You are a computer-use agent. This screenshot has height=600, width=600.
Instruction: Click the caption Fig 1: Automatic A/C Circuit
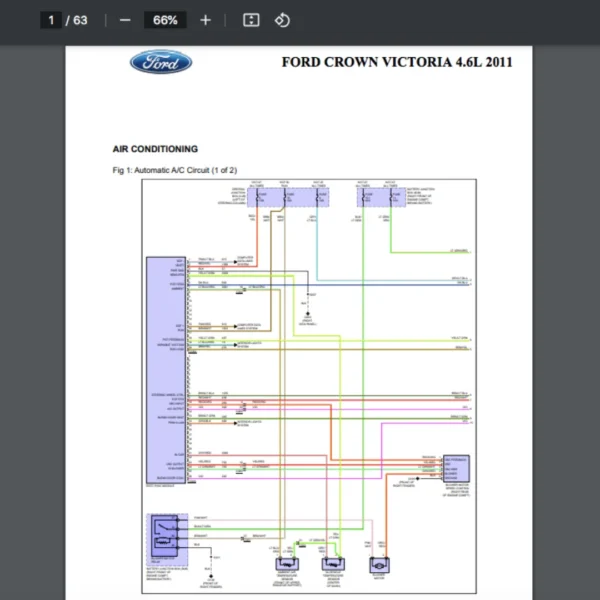(174, 170)
